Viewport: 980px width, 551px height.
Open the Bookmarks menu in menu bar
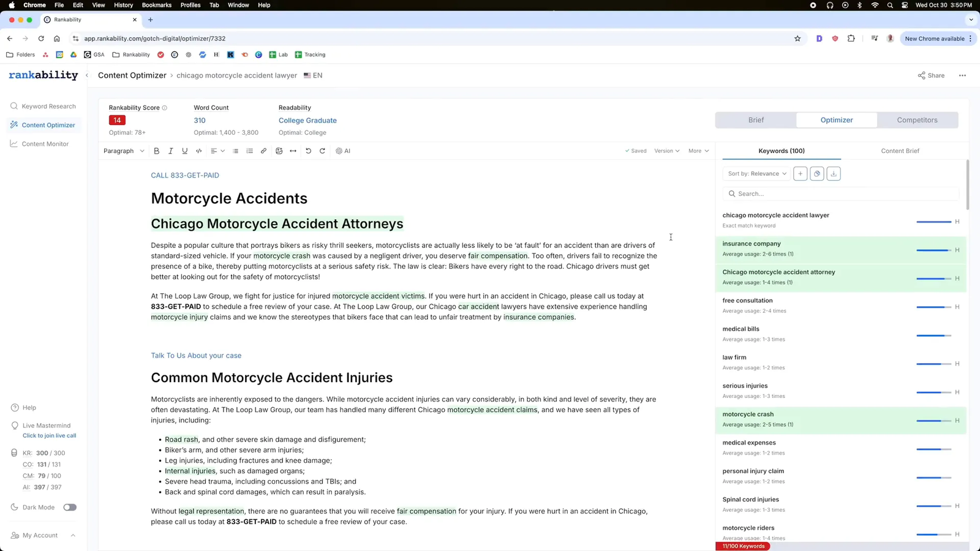157,5
